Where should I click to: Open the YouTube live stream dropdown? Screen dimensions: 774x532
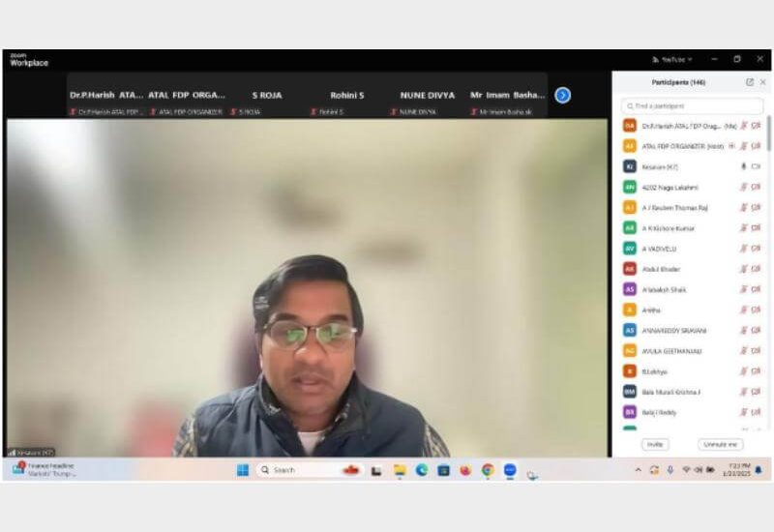pos(673,59)
